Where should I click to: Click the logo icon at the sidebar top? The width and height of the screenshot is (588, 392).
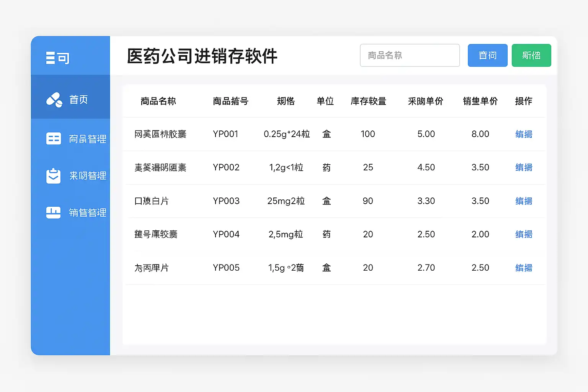[x=57, y=58]
